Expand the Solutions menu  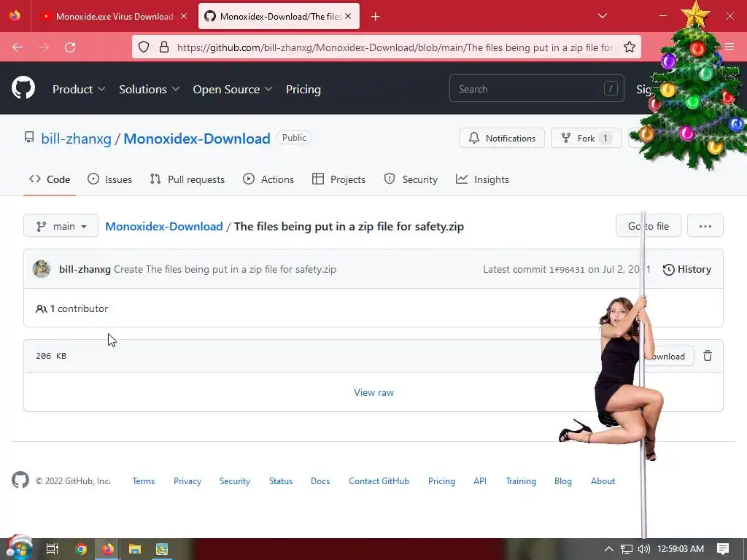[149, 89]
